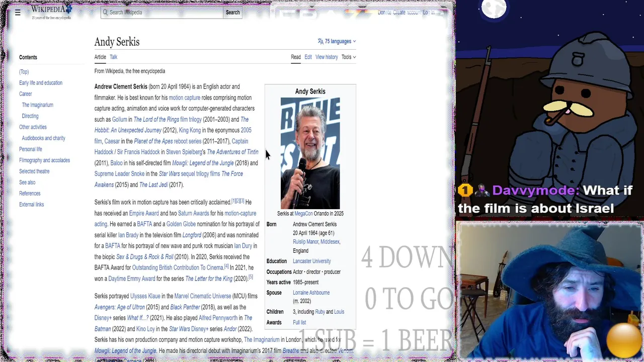644x362 pixels.
Task: Go to Audiobooks and charity subsection
Action: (x=44, y=138)
